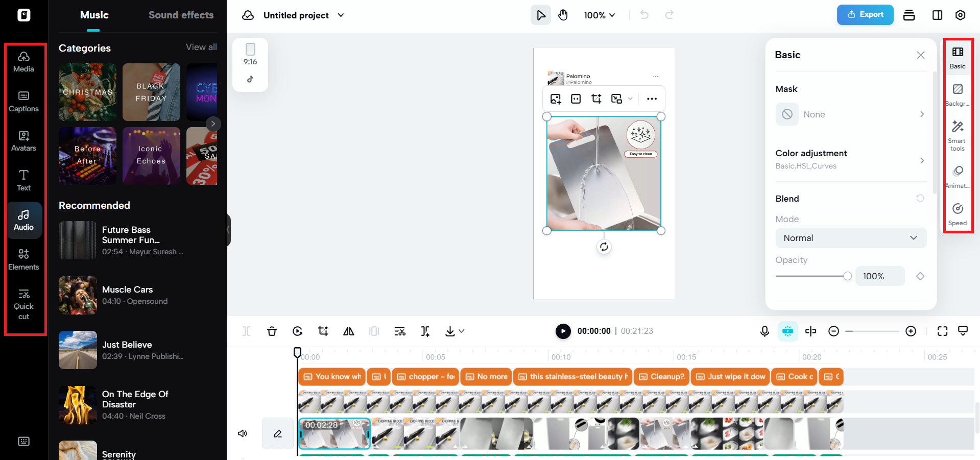
Task: Open the Untitled project name dropdown
Action: click(341, 15)
